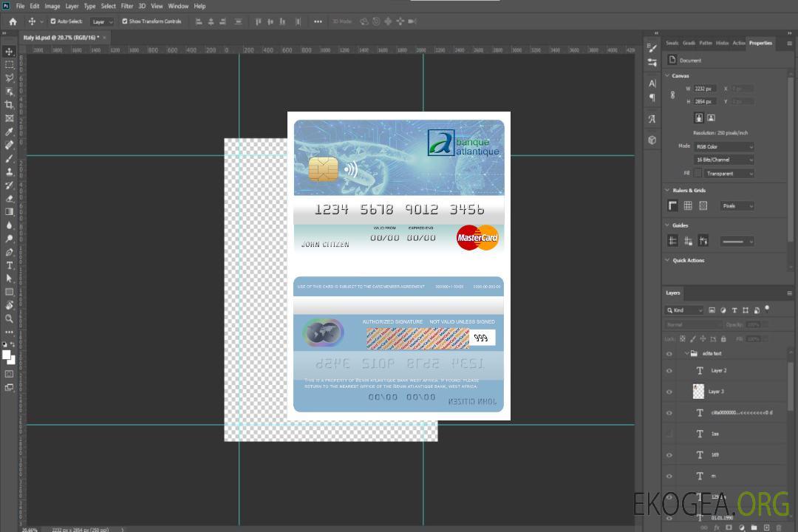Screen dimensions: 798x532
Task: Create a new layer with plus icon
Action: pyautogui.click(x=766, y=528)
